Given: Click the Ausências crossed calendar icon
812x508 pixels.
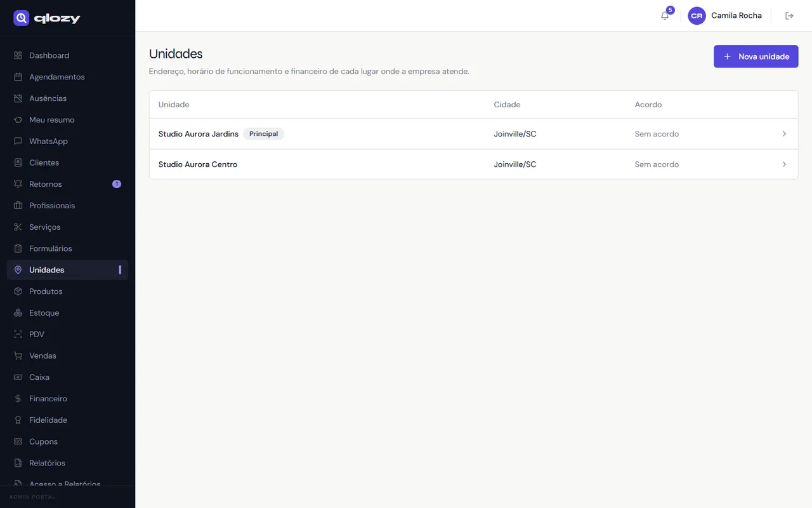Looking at the screenshot, I should point(18,98).
